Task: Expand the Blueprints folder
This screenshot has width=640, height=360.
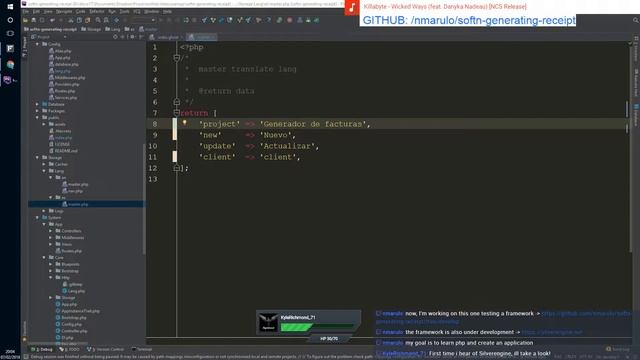Action: [x=51, y=264]
